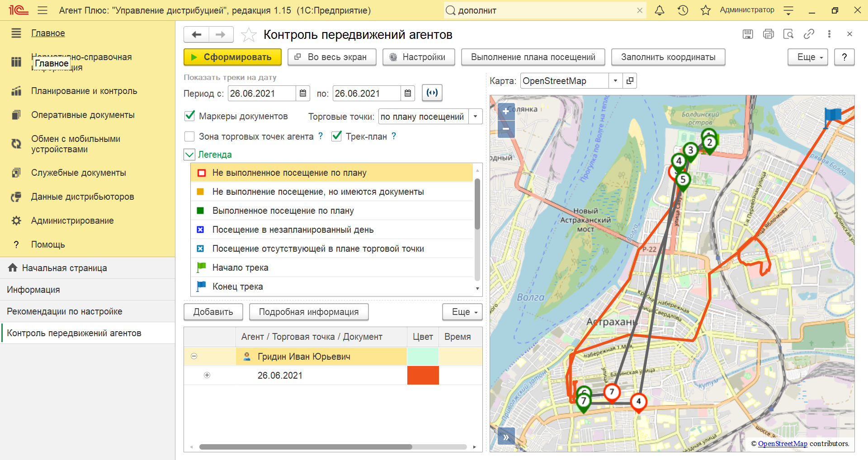Open the preview icon in header

[x=788, y=34]
